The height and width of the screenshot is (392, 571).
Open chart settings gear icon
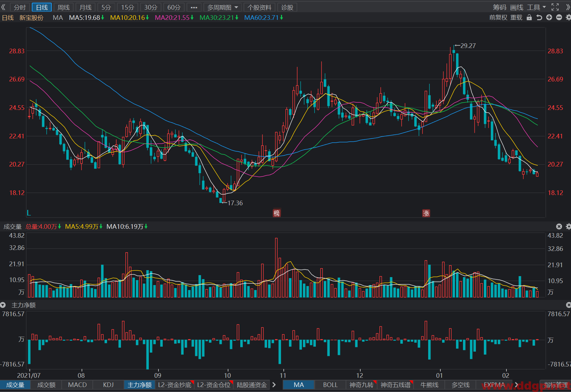tap(568, 18)
